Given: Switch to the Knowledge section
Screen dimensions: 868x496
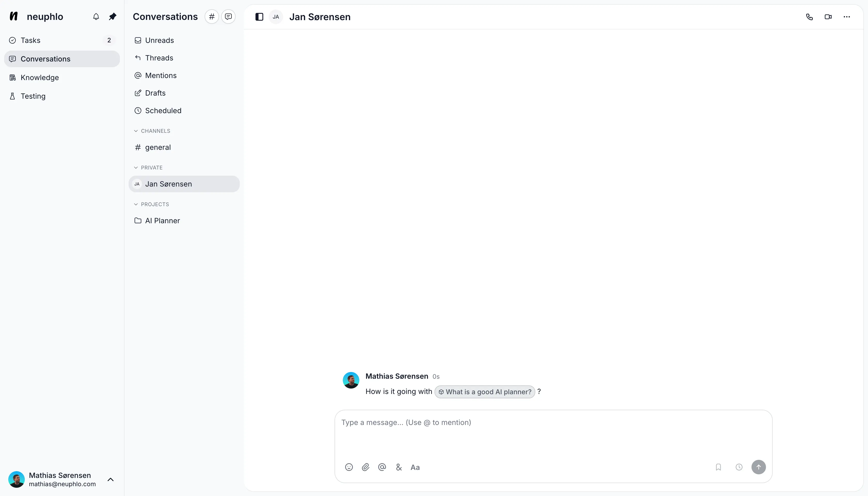Looking at the screenshot, I should pos(40,77).
